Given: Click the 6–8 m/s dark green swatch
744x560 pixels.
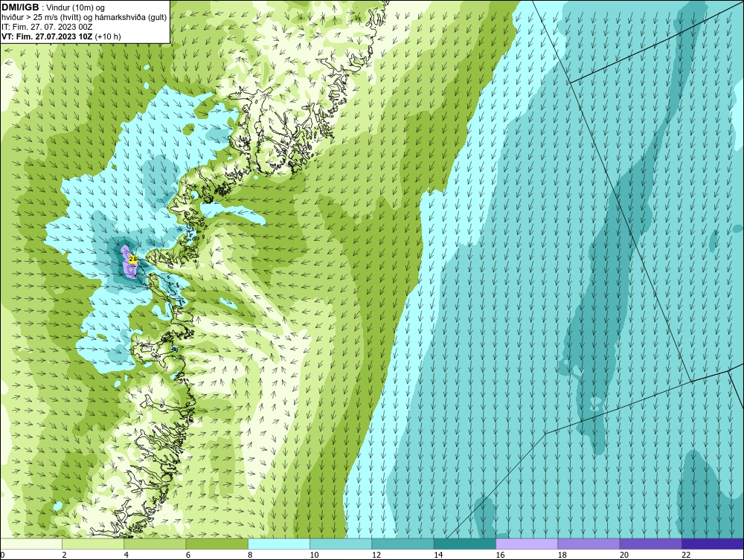Looking at the screenshot, I should 217,544.
